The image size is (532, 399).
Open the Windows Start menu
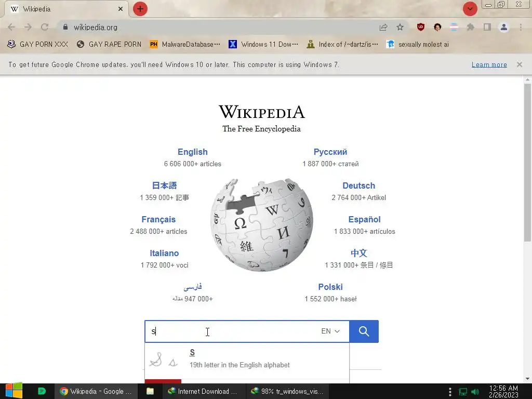pyautogui.click(x=14, y=391)
